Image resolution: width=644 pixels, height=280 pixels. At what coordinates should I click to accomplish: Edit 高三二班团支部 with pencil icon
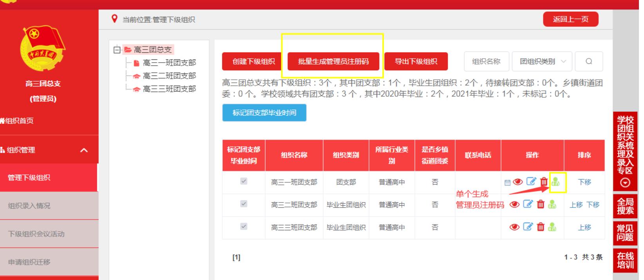click(528, 204)
